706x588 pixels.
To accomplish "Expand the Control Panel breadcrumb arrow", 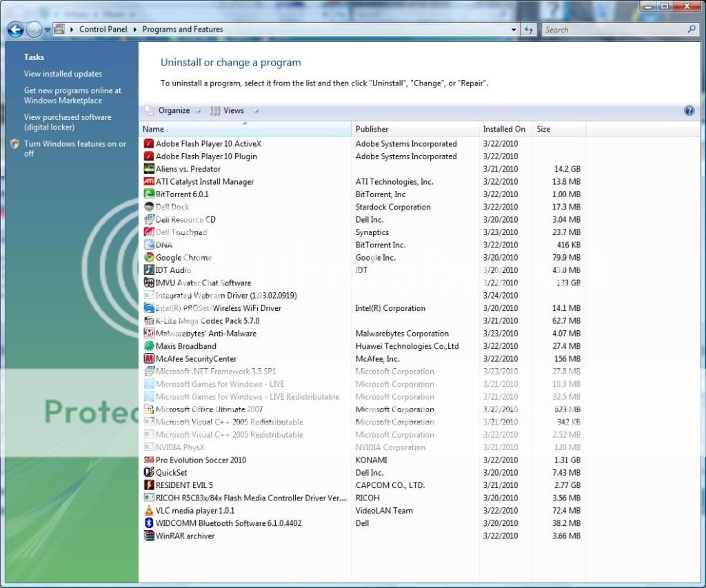I will click(x=134, y=30).
